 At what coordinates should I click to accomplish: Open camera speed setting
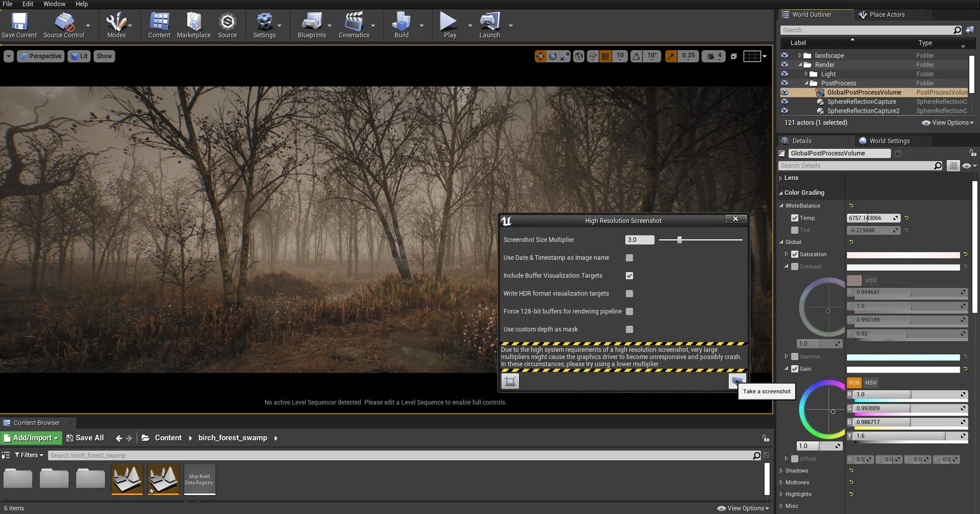(x=712, y=56)
